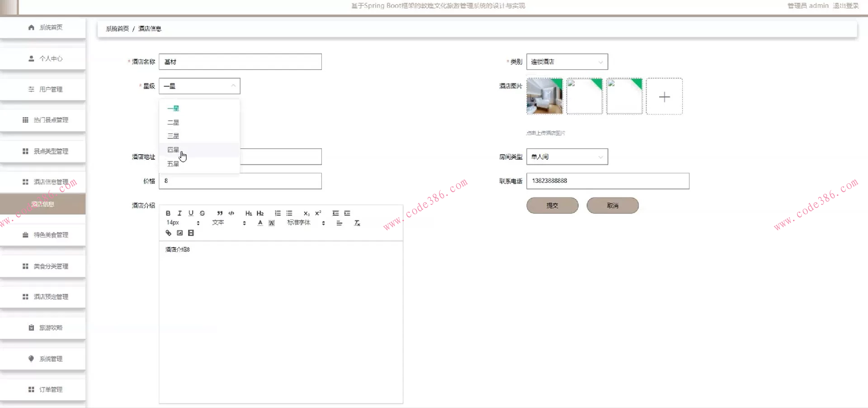Apply Heading 2 style
Viewport: 868px width, 408px height.
tap(260, 213)
